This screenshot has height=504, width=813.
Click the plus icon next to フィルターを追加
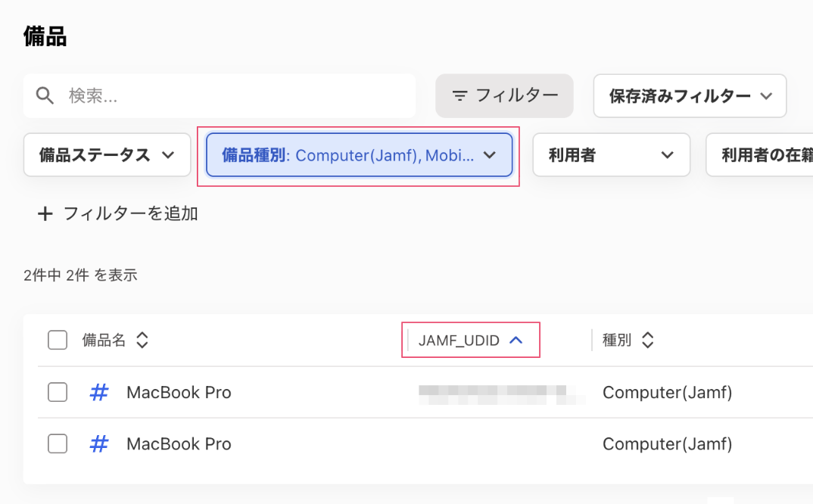[45, 213]
